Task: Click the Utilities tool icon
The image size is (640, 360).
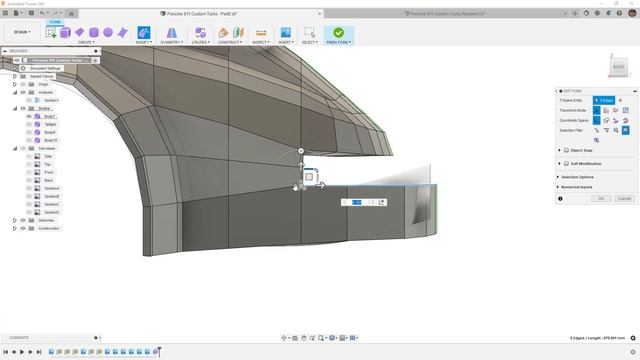Action: pos(200,33)
